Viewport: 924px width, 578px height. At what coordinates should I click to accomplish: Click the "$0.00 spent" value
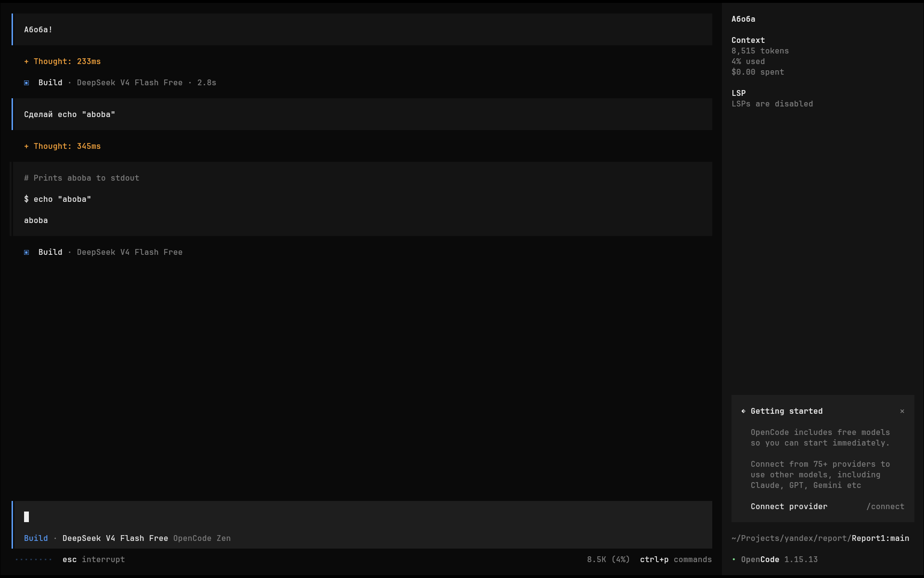758,72
